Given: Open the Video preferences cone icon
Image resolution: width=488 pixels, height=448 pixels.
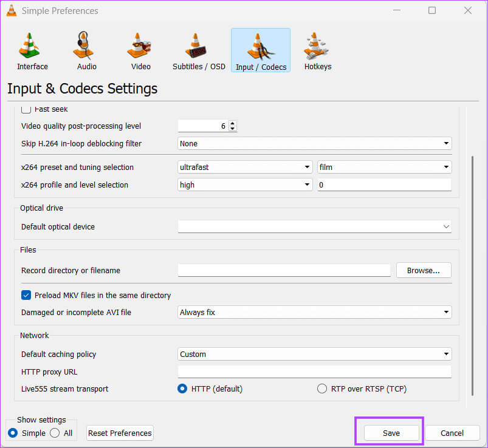Looking at the screenshot, I should [139, 46].
